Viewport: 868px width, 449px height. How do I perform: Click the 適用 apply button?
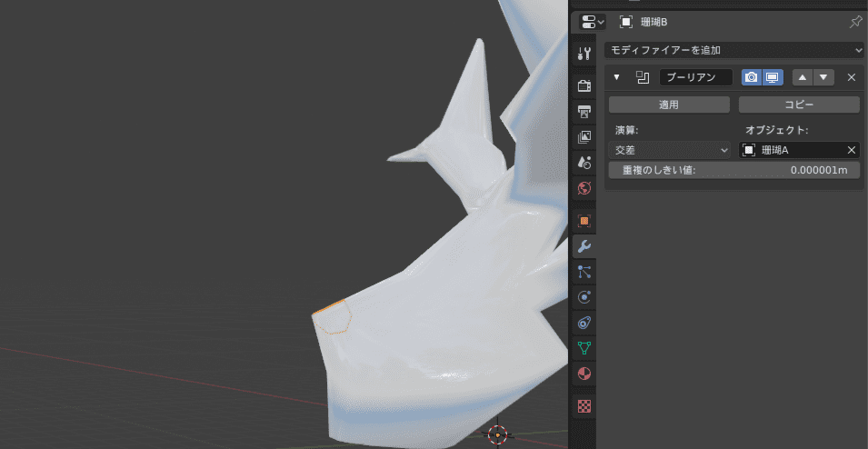tap(669, 105)
